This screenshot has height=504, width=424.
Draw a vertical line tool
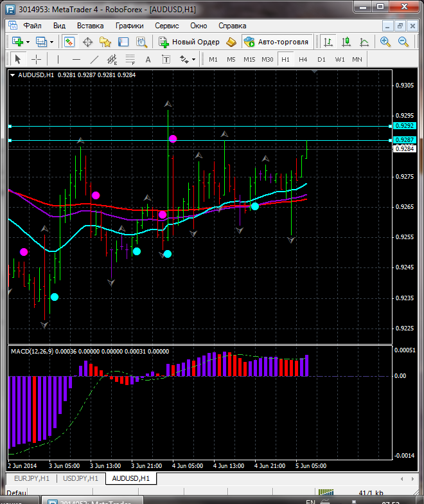click(58, 59)
